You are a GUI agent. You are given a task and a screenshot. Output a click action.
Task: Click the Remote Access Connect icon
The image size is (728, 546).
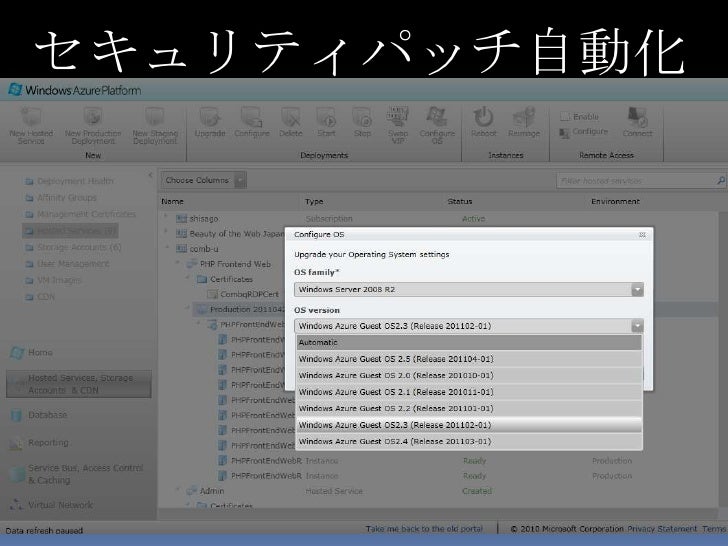(x=637, y=117)
